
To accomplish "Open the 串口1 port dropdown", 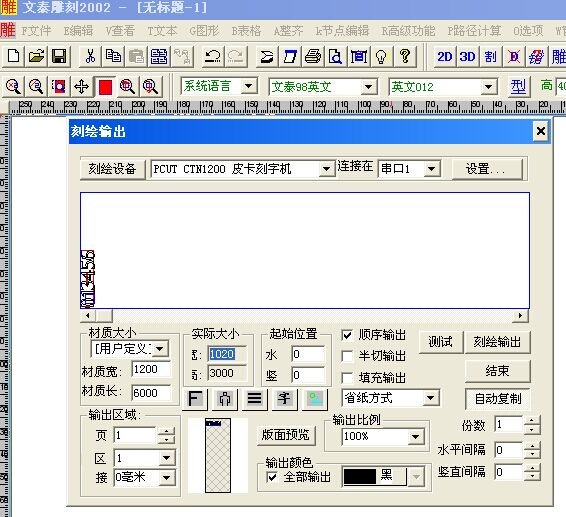I will pyautogui.click(x=432, y=169).
